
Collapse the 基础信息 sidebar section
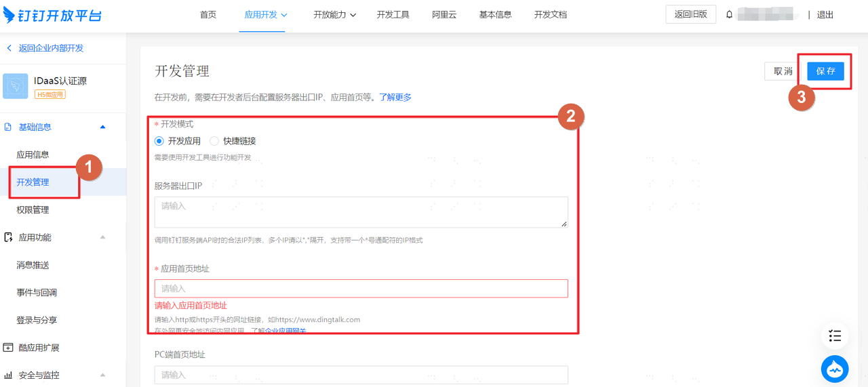pos(102,127)
